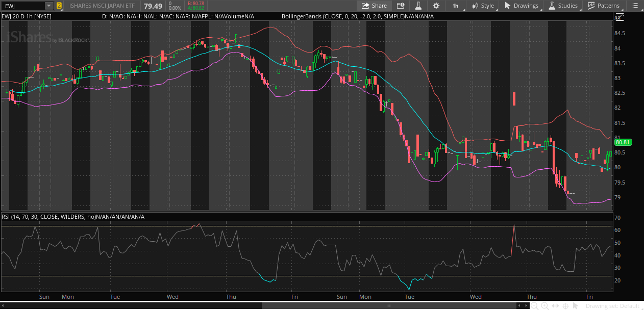Image resolution: width=644 pixels, height=311 pixels.
Task: Click the trade/order entry icon next to Share
Action: point(401,6)
